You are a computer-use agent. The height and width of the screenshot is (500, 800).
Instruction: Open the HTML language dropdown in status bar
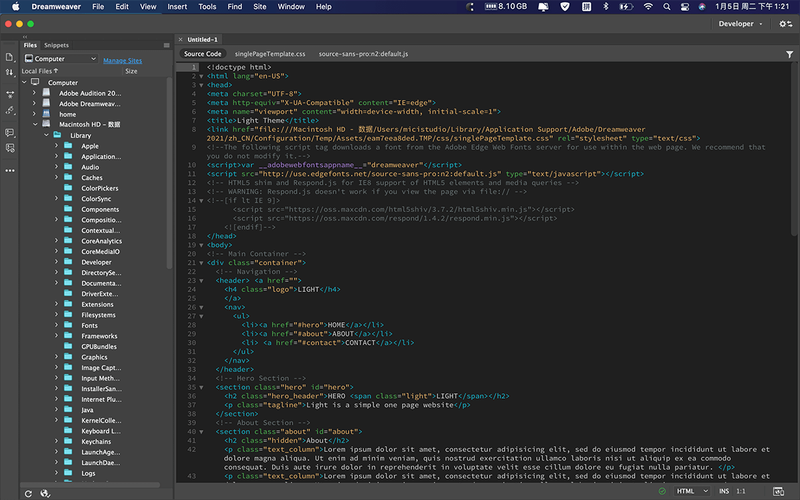click(691, 492)
